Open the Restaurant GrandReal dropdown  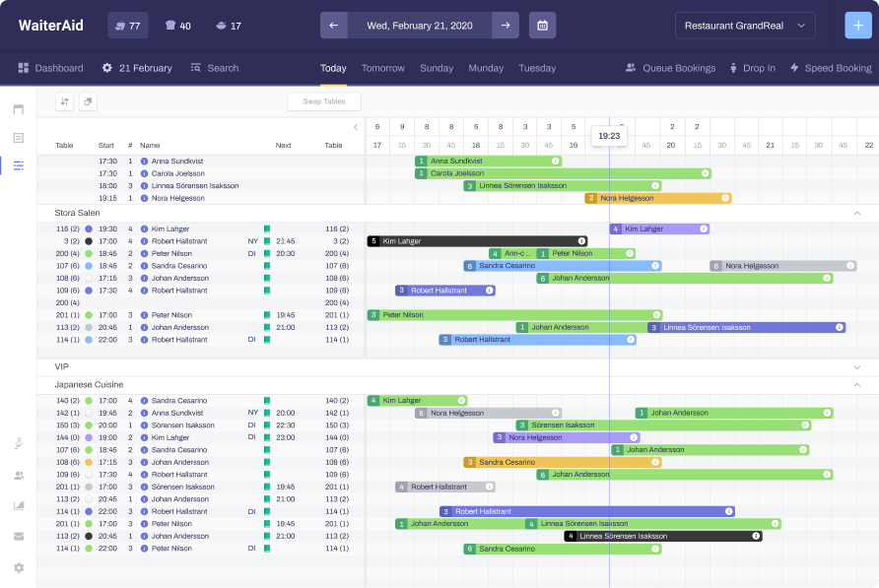745,26
